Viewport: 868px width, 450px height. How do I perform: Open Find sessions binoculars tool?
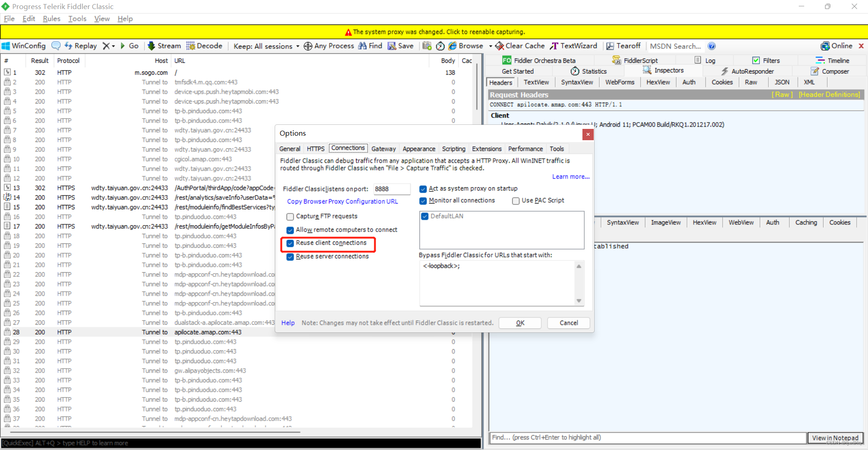[x=370, y=46]
